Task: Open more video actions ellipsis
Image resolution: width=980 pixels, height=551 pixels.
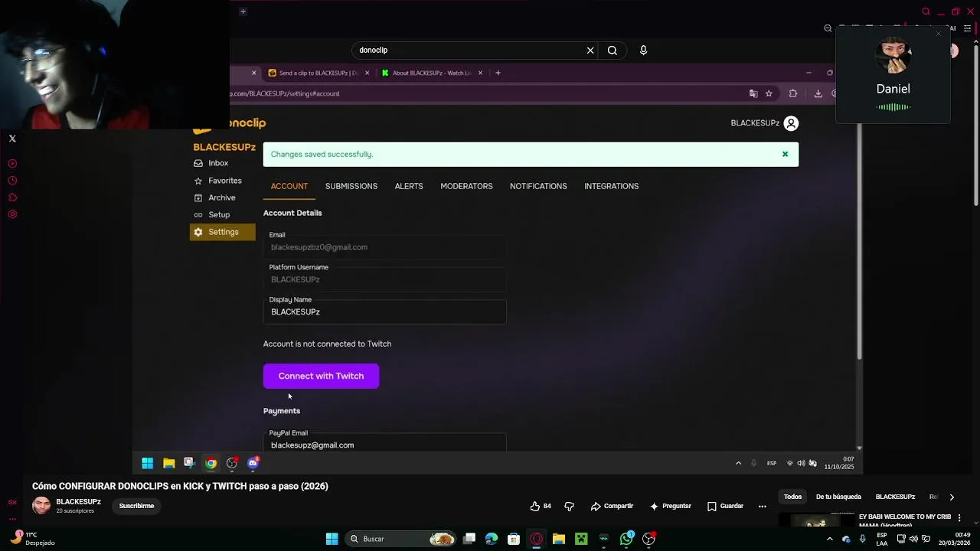Action: [762, 506]
